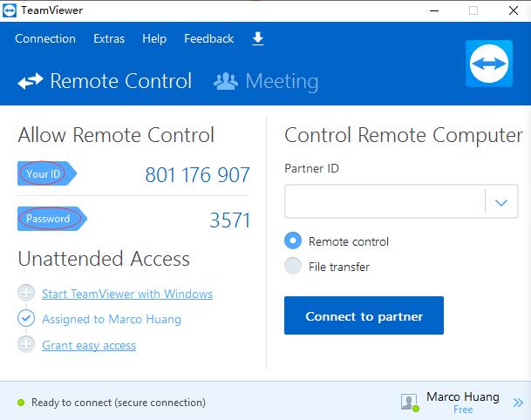Minimize the TeamViewer window
The height and width of the screenshot is (420, 531).
click(434, 10)
